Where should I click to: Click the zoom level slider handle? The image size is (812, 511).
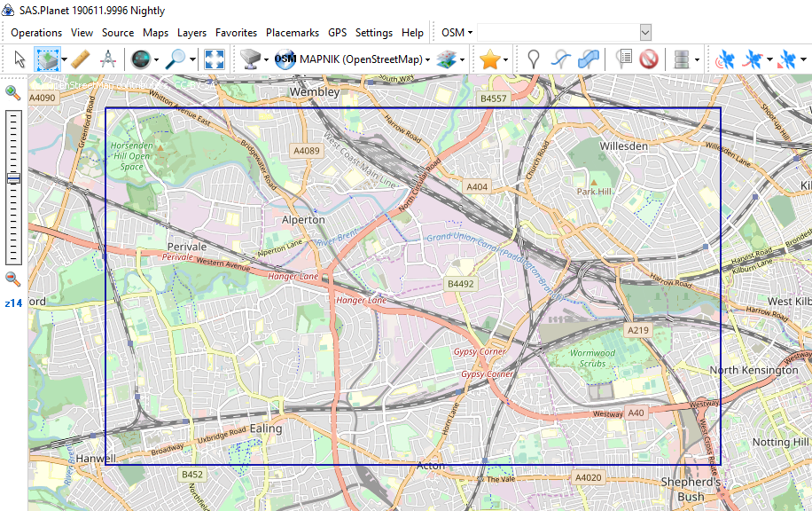pyautogui.click(x=13, y=178)
